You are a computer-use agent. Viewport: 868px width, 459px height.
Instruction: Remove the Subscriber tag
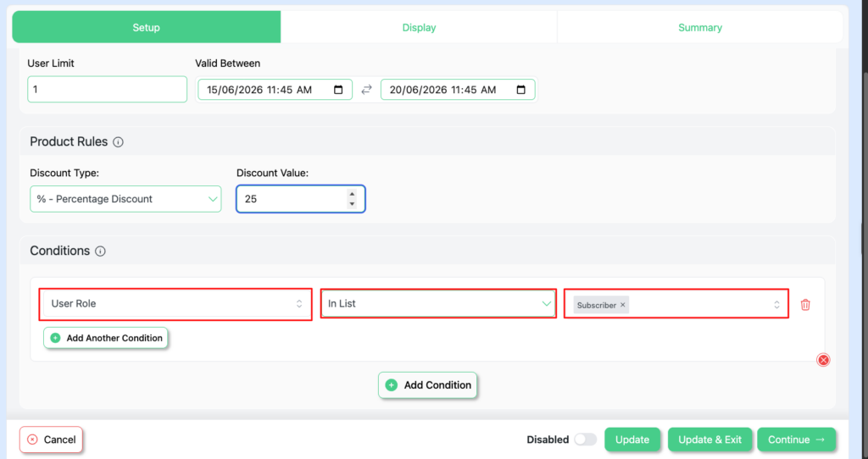click(x=623, y=305)
